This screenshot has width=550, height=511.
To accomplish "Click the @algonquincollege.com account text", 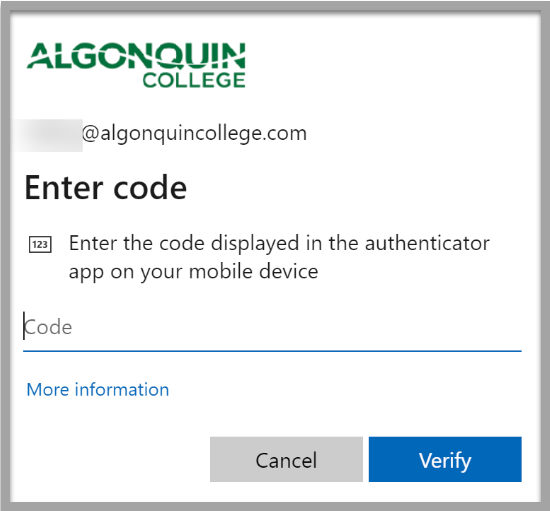I will point(194,134).
